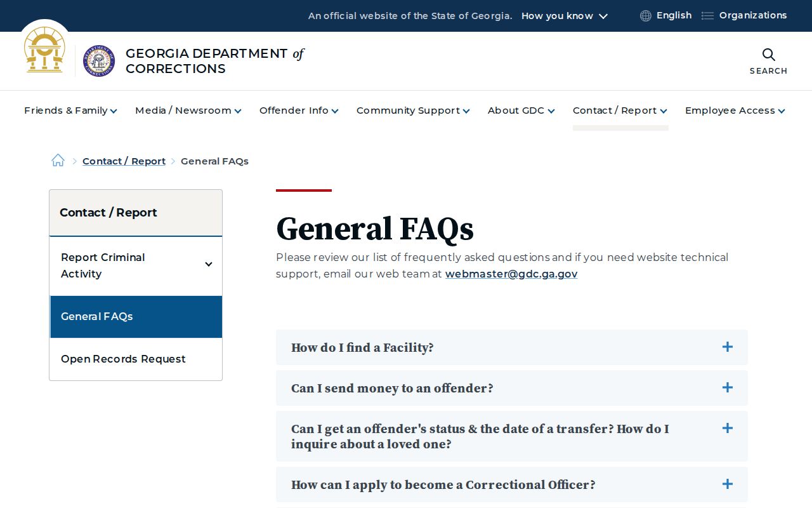Expand offender's status & transfer date question

[512, 436]
